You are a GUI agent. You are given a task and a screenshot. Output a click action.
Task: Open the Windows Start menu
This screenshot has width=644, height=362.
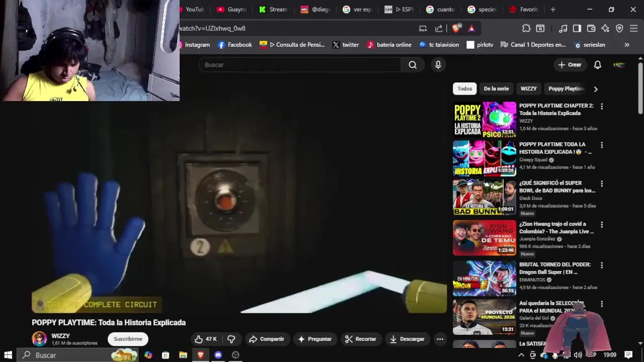click(x=8, y=355)
